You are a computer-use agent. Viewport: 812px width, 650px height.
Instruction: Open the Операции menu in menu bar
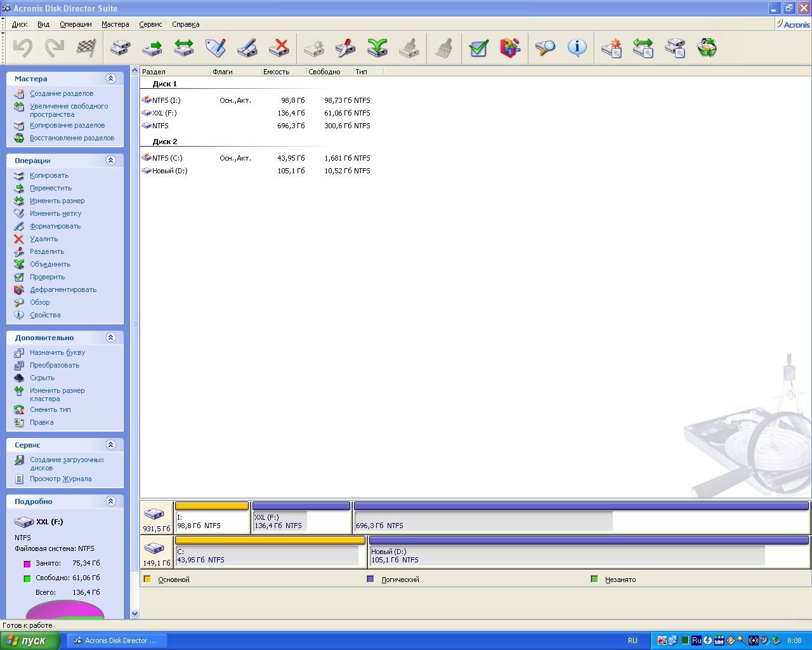75,24
